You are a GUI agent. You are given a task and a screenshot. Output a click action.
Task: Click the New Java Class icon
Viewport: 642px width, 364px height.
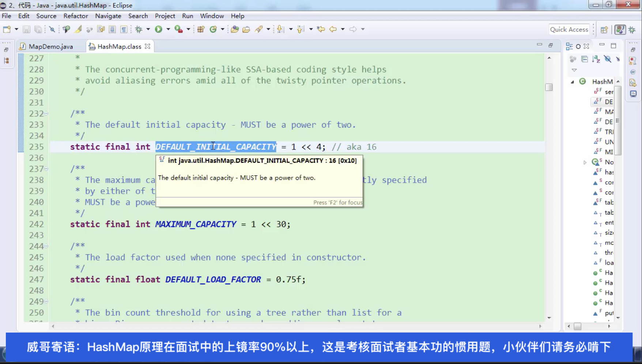click(x=213, y=29)
